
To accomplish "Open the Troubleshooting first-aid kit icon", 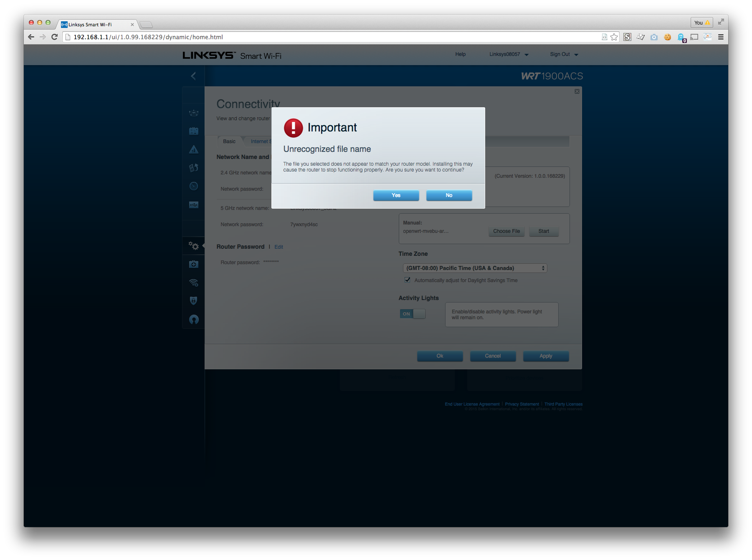I will click(194, 264).
